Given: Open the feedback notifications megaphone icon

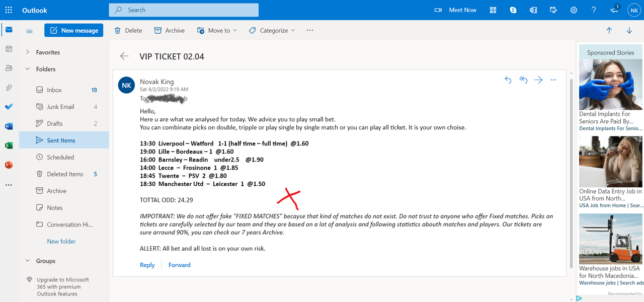Looking at the screenshot, I should click(614, 10).
